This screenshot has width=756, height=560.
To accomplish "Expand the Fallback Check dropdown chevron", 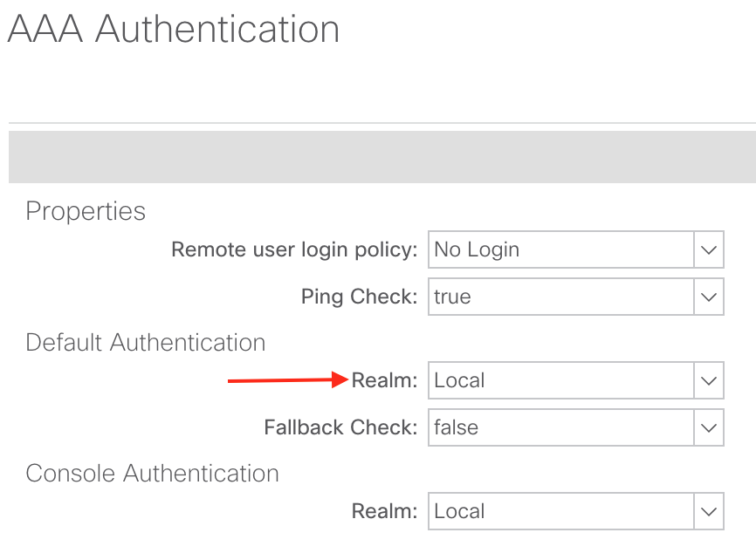I will pos(709,428).
